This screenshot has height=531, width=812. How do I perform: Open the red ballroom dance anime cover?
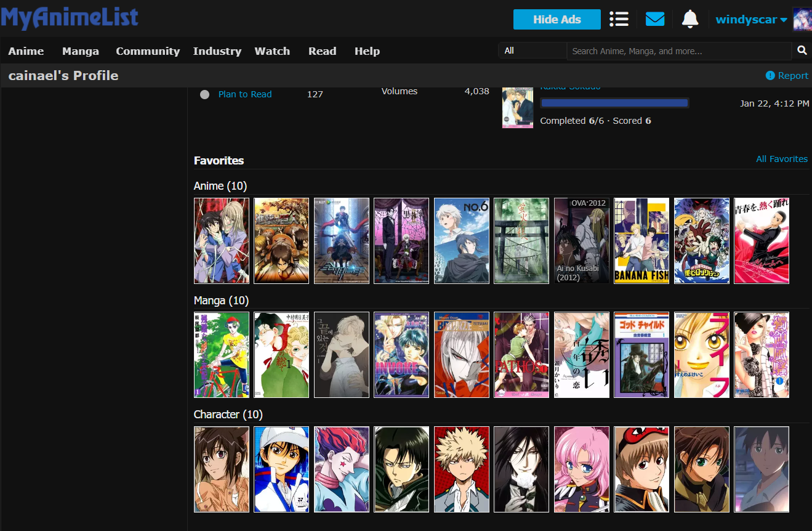762,240
